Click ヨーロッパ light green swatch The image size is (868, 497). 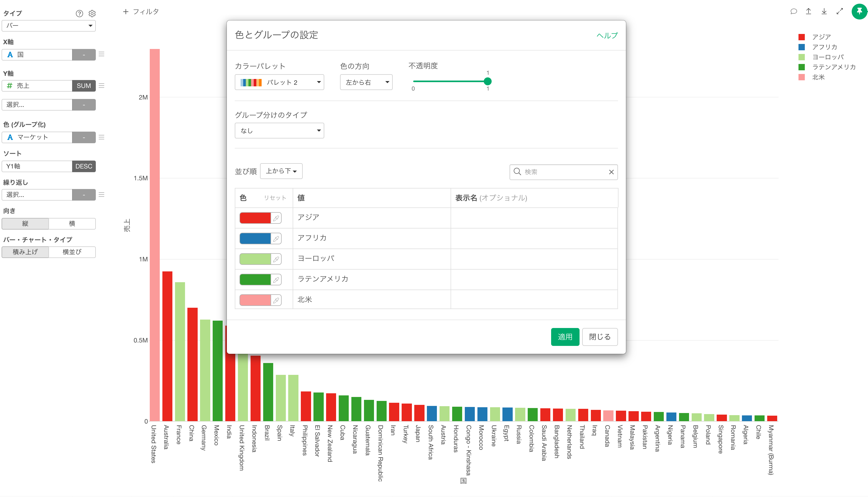click(255, 259)
